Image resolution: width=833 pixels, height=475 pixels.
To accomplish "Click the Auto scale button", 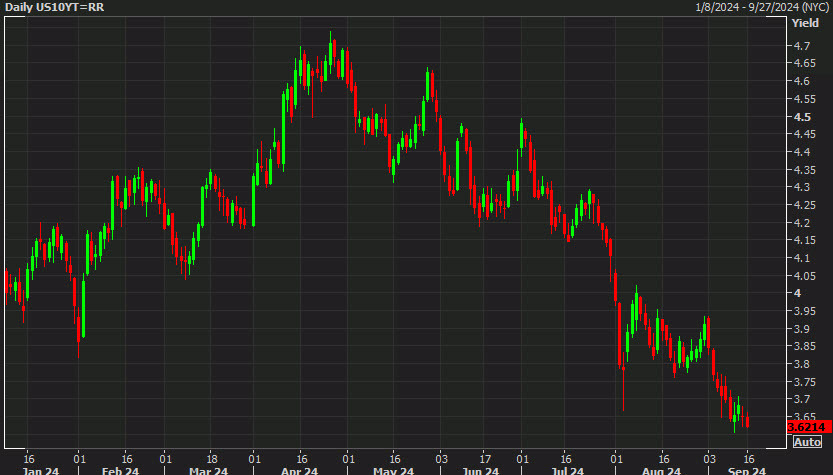I will tap(807, 442).
